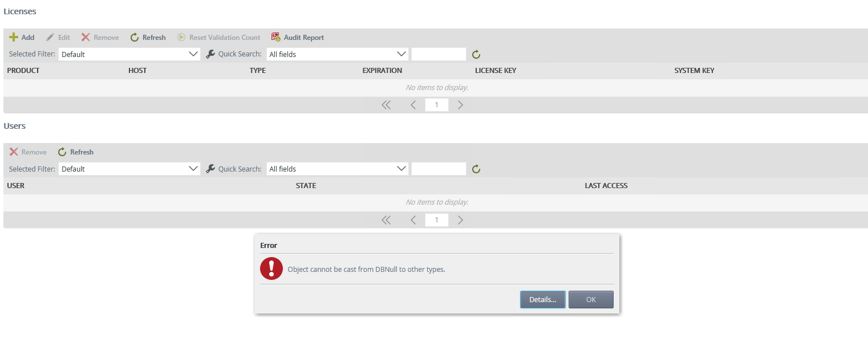Click the Refresh label in Licenses toolbar

click(154, 38)
